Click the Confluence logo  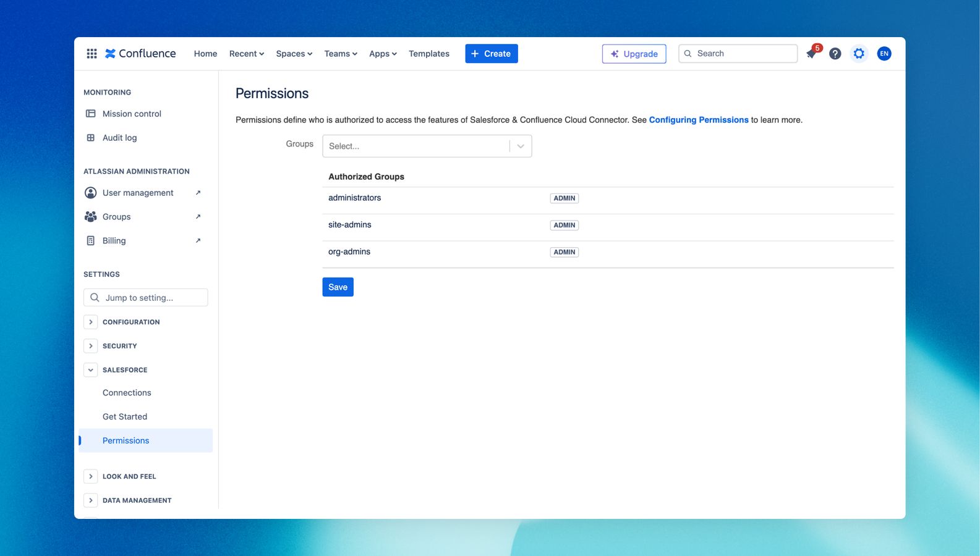(140, 54)
